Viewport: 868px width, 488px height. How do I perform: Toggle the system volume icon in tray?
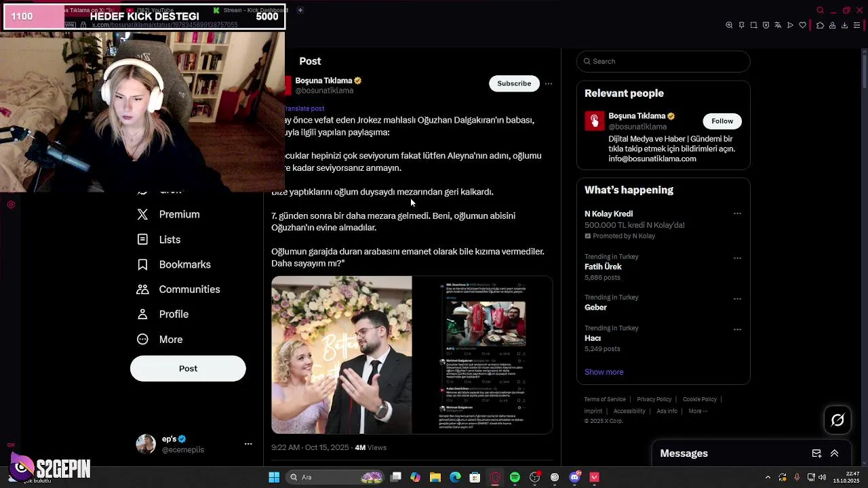click(821, 477)
